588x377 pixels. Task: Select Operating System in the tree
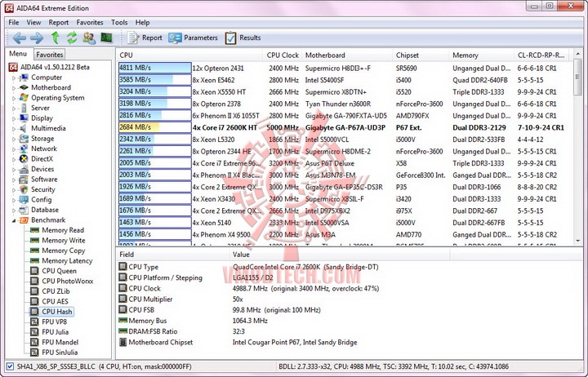tap(58, 98)
